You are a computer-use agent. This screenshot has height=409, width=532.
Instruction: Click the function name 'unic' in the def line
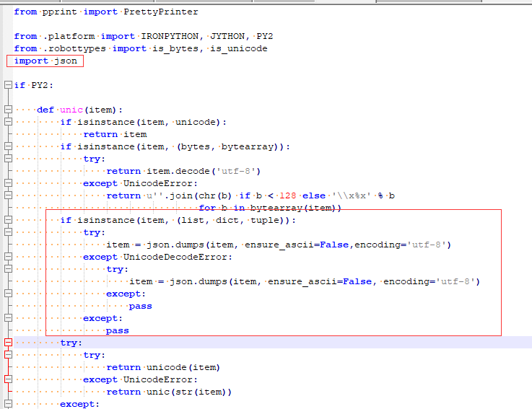click(x=71, y=110)
